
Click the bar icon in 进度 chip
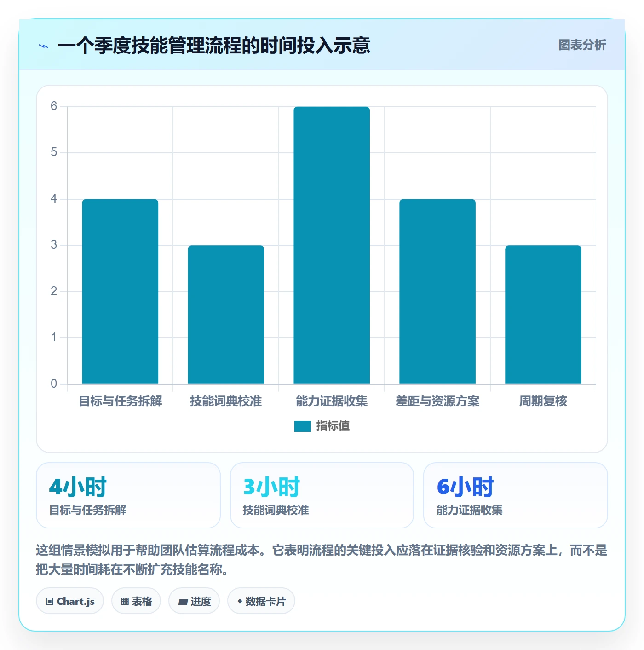coord(183,602)
